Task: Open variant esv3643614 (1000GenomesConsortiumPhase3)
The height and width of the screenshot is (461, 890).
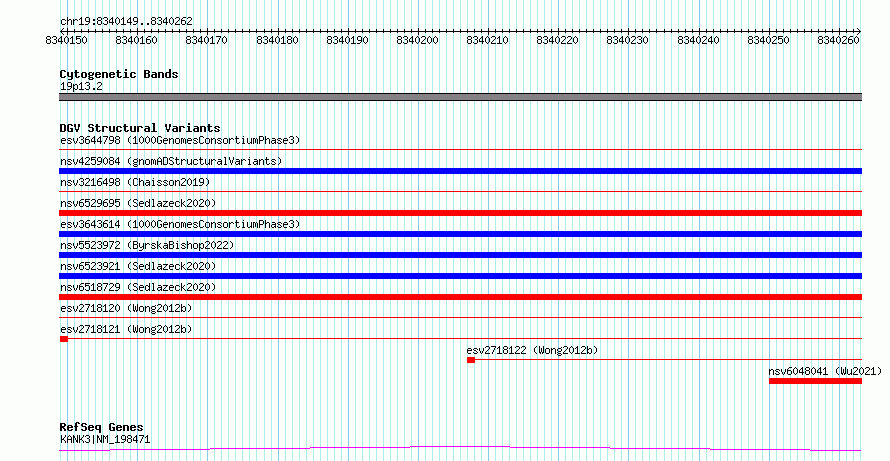Action: tap(180, 224)
